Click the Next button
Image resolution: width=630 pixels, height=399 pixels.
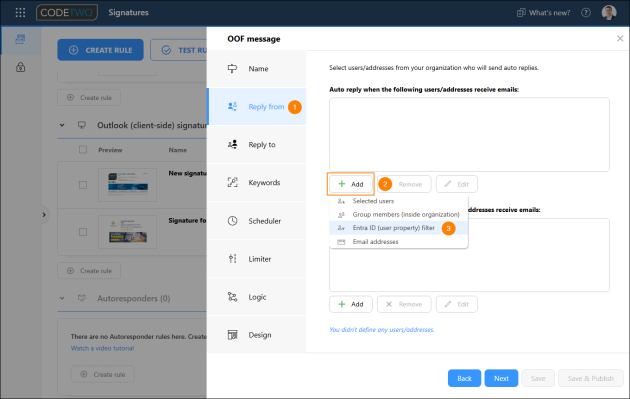pos(501,378)
